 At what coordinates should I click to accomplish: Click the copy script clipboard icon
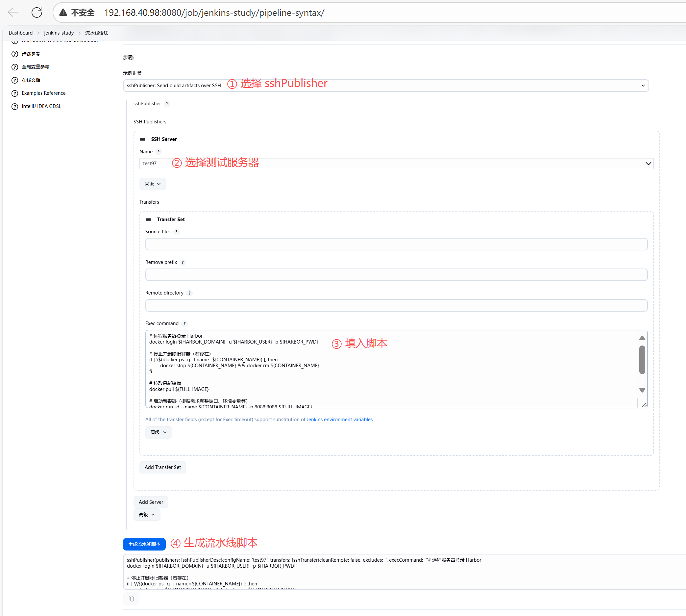[x=131, y=599]
